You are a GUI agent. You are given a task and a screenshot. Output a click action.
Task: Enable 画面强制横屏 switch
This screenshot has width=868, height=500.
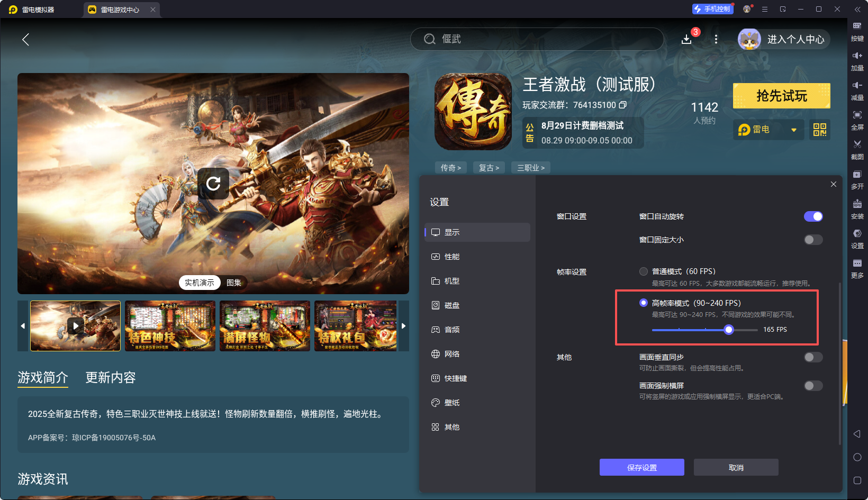[x=813, y=386]
